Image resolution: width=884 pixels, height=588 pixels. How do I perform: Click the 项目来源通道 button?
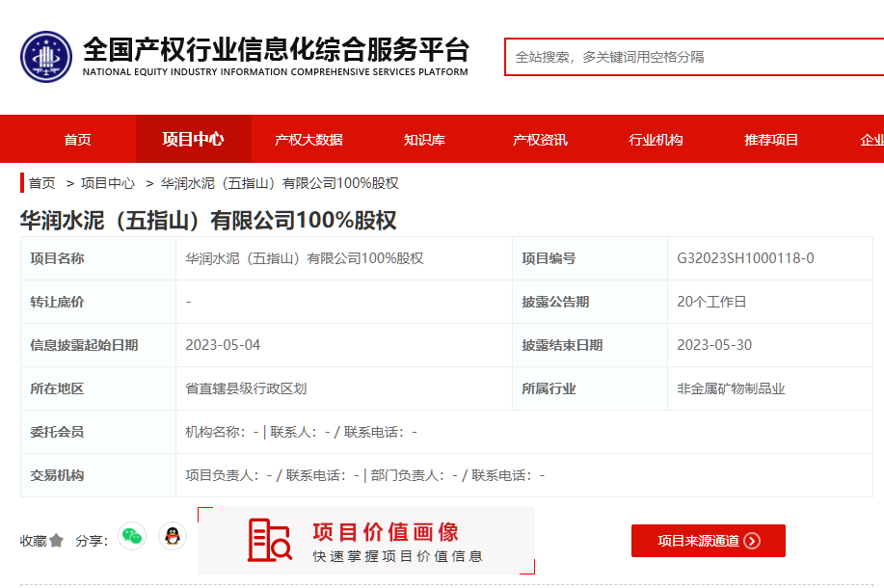click(709, 541)
